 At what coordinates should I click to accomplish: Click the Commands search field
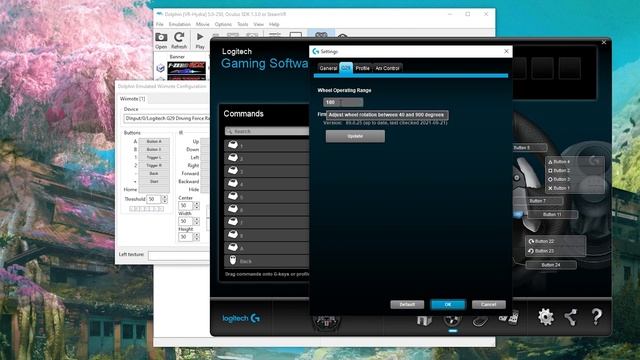(267, 131)
